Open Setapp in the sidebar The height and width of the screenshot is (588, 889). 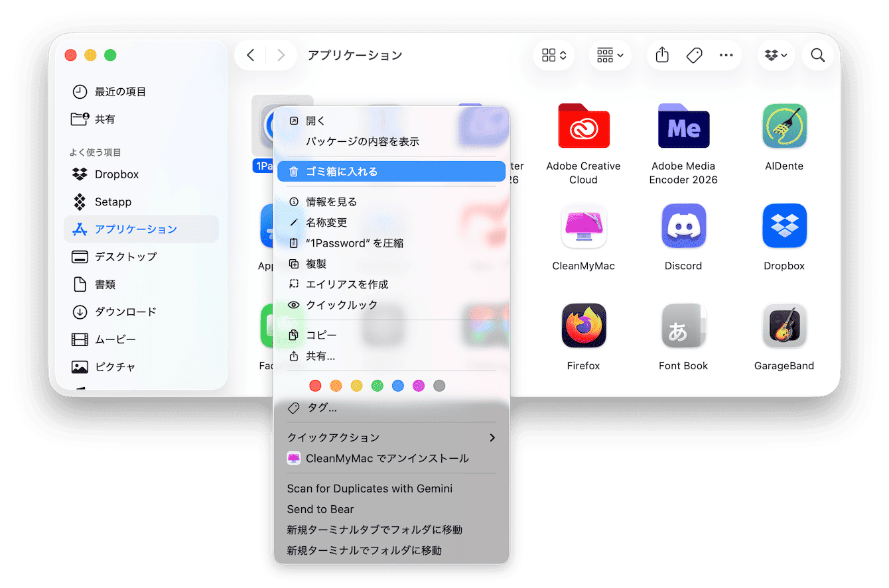pyautogui.click(x=141, y=202)
